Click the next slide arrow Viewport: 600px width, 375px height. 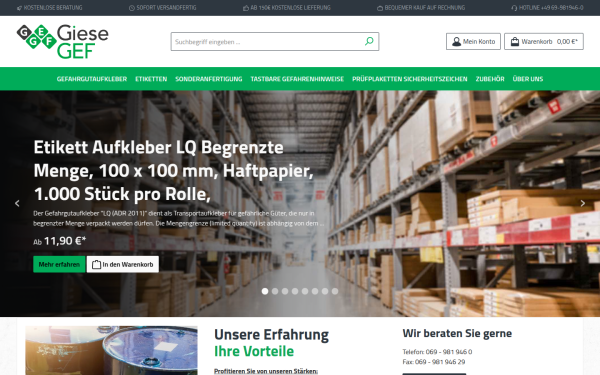pos(583,203)
